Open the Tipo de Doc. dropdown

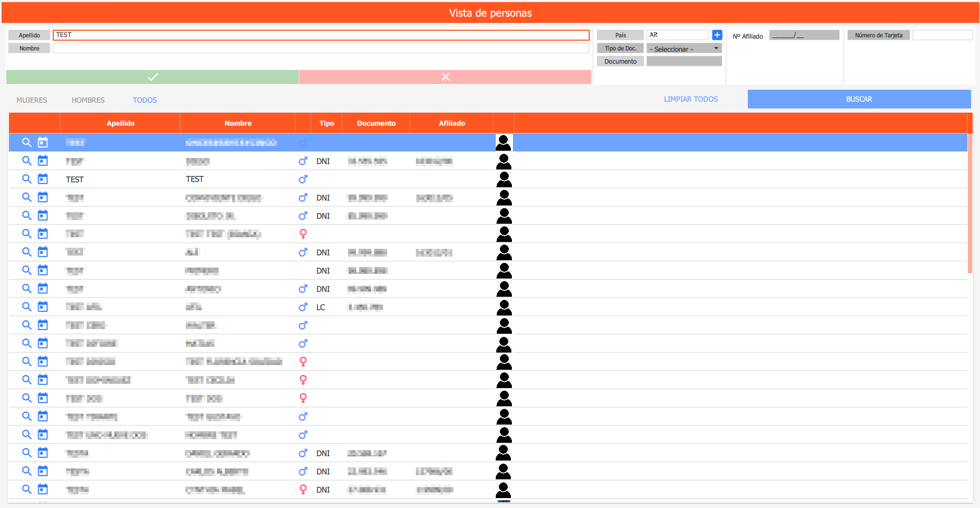click(684, 49)
